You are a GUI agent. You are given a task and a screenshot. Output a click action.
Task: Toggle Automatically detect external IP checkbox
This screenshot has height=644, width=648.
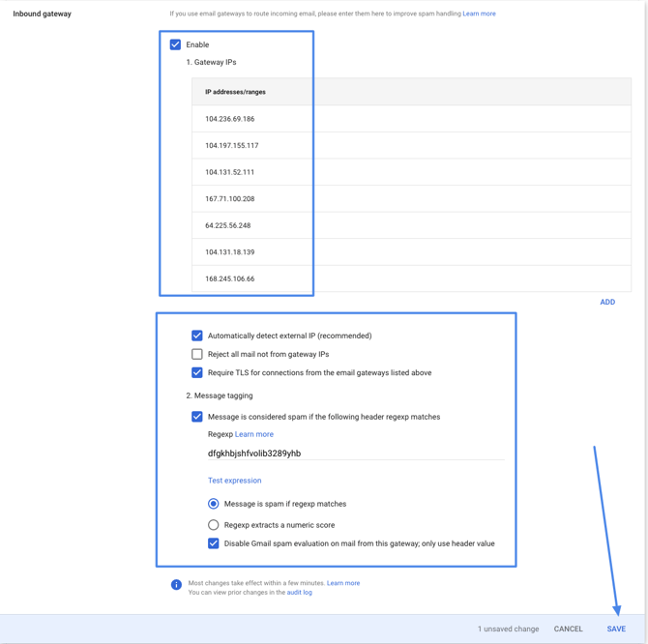point(197,336)
